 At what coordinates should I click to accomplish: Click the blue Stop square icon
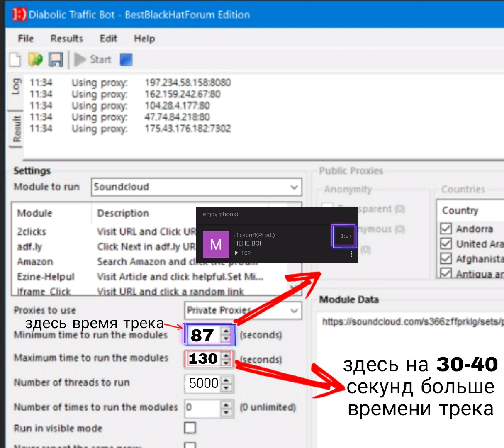pyautogui.click(x=126, y=59)
